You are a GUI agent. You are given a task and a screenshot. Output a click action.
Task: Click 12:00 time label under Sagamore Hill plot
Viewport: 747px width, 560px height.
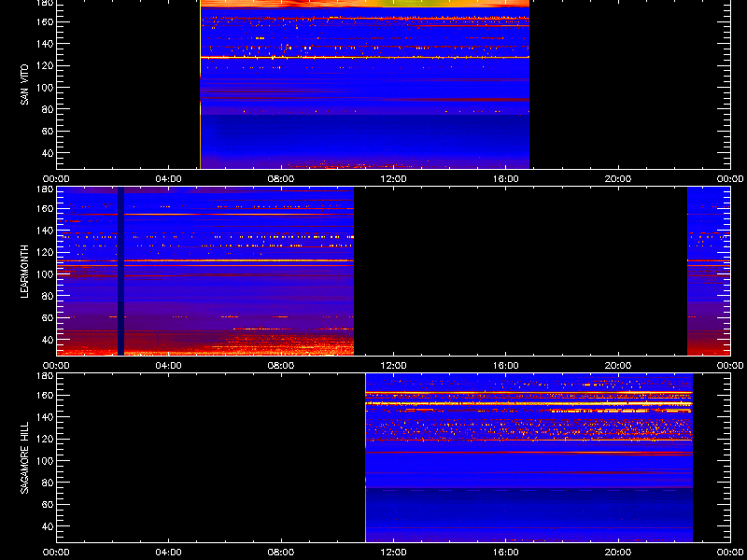pyautogui.click(x=393, y=553)
